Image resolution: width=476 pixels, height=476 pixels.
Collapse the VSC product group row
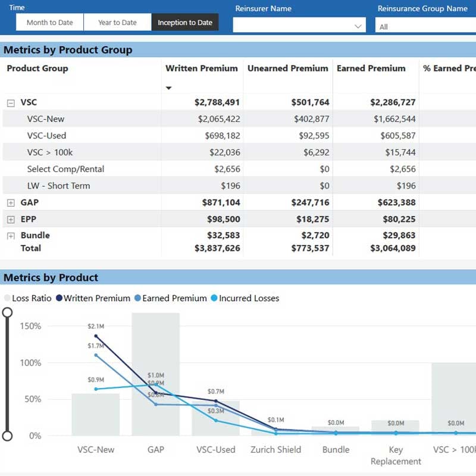(10, 102)
